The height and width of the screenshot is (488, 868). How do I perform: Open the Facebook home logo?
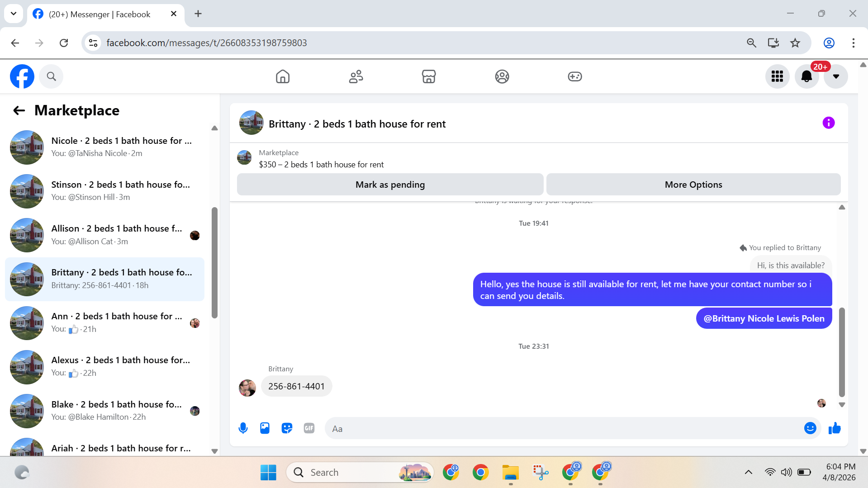click(22, 76)
